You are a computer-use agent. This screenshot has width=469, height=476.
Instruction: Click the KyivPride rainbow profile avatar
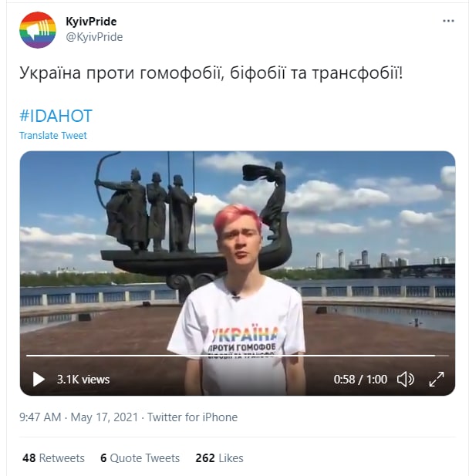tap(38, 30)
